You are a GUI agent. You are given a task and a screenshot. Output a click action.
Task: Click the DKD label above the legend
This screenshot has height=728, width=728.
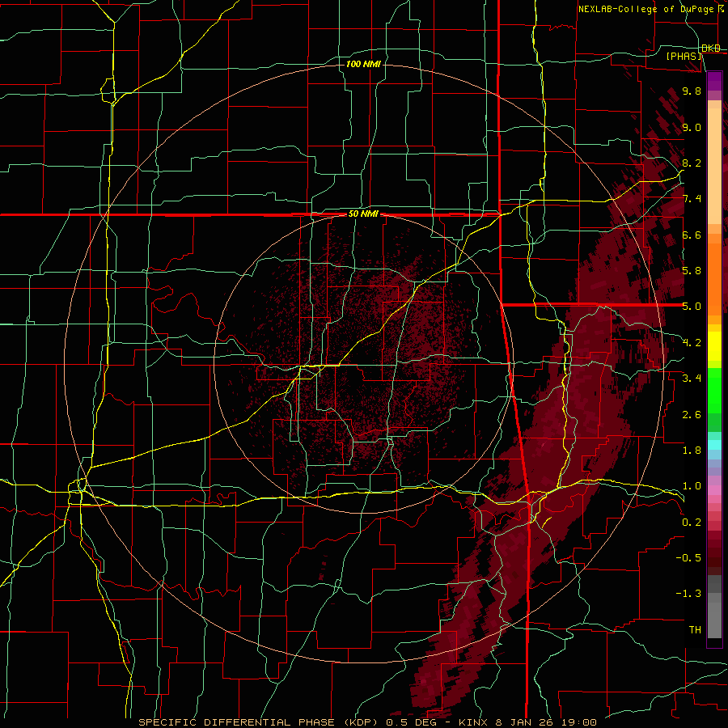(x=711, y=49)
